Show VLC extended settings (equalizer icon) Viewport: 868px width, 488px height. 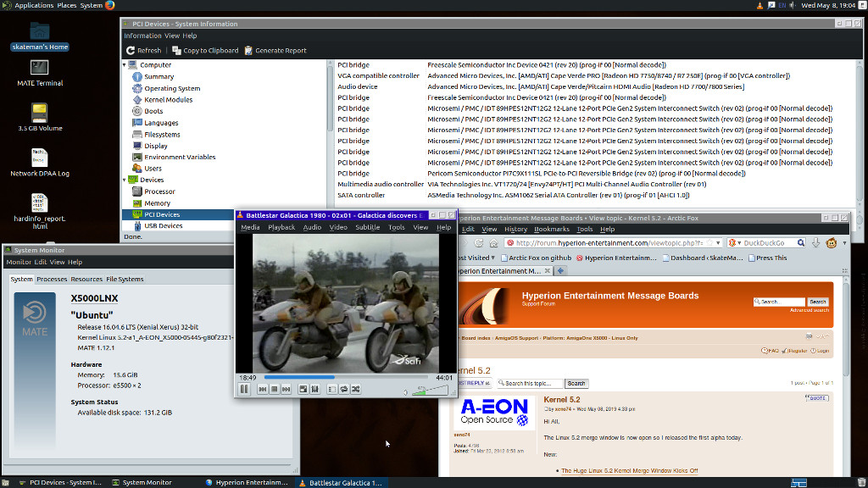pyautogui.click(x=315, y=390)
